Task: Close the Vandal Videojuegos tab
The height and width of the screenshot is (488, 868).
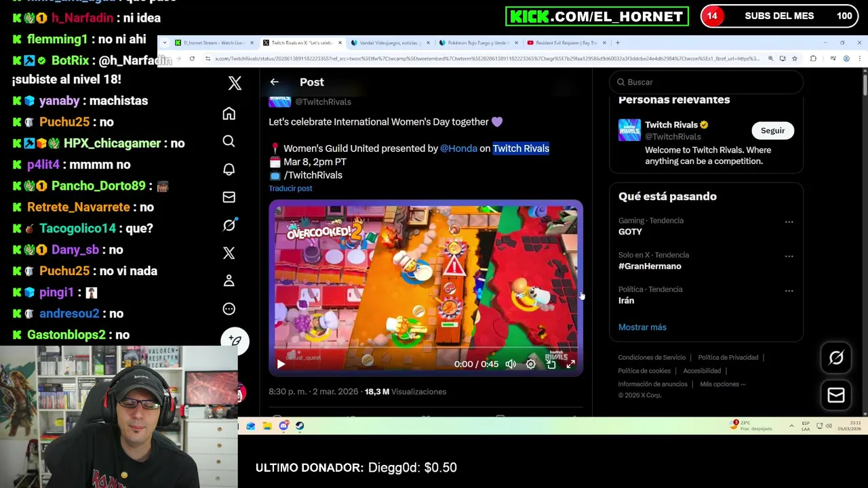Action: pos(428,43)
